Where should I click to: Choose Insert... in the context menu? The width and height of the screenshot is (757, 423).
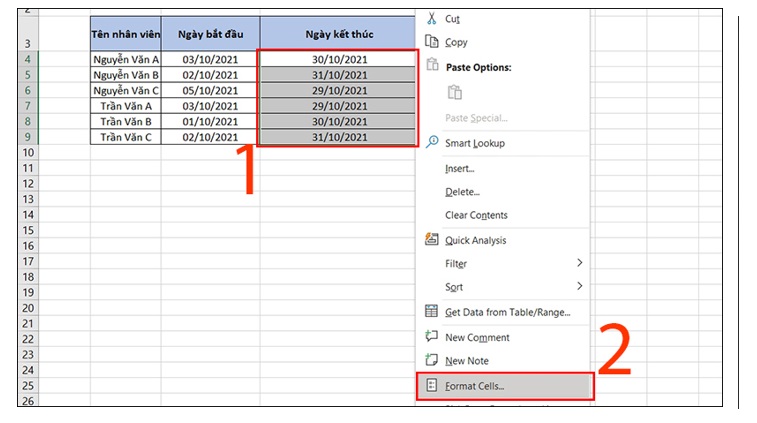click(461, 168)
